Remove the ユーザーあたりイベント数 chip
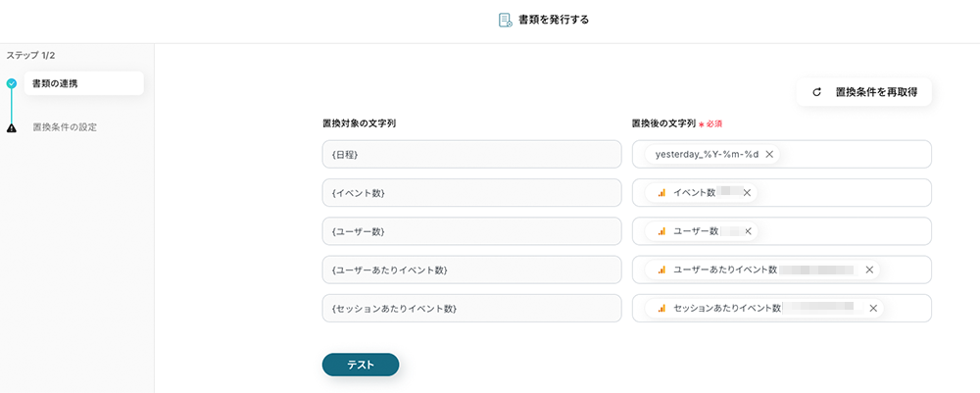This screenshot has height=393, width=980. [869, 270]
